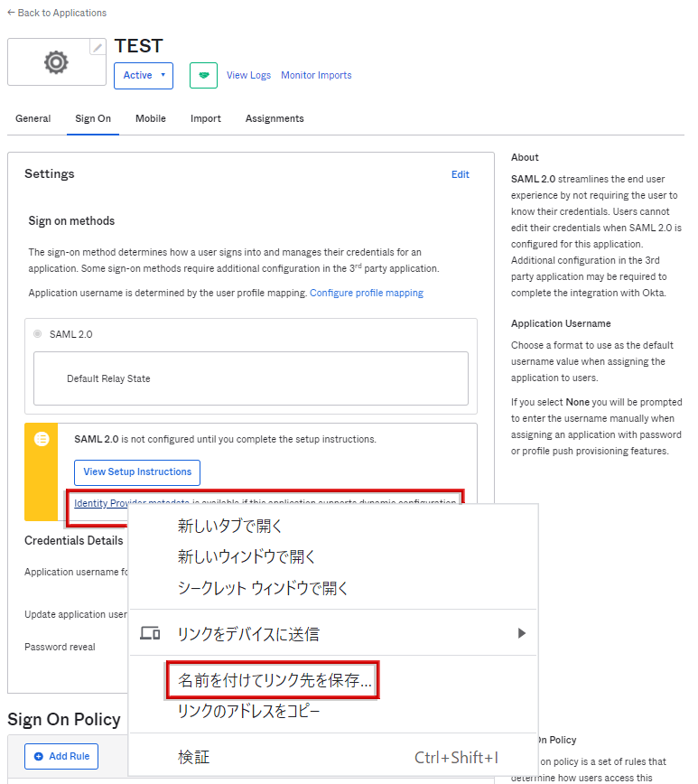Click the yellow list notice icon

click(42, 440)
